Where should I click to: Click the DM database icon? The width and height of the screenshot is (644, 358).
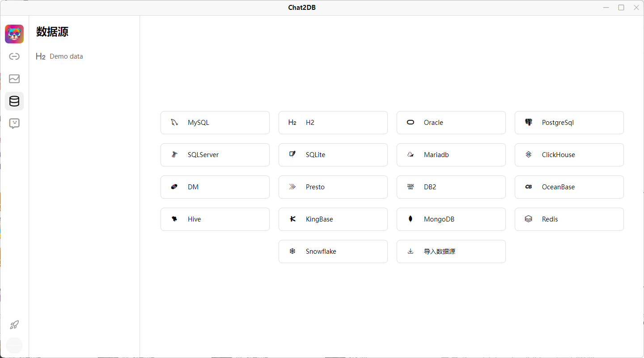(x=174, y=187)
